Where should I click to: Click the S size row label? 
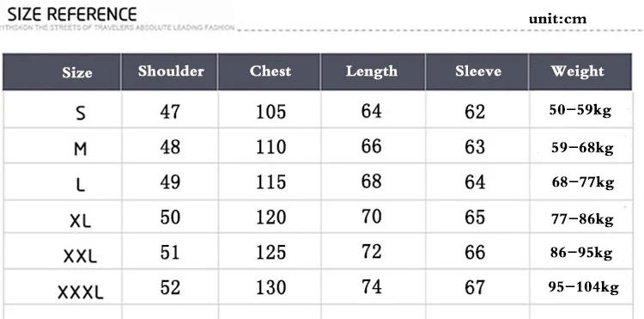(81, 113)
